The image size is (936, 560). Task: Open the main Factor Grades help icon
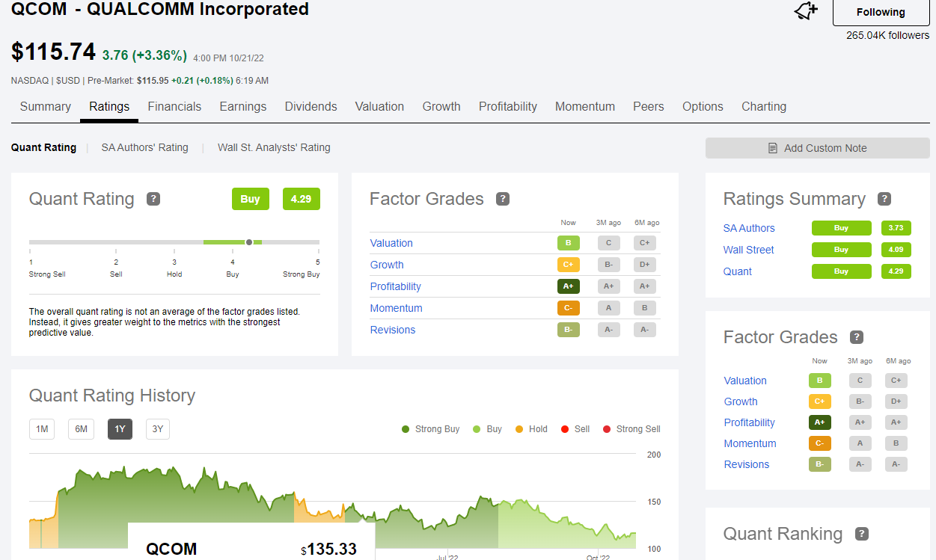click(x=503, y=199)
